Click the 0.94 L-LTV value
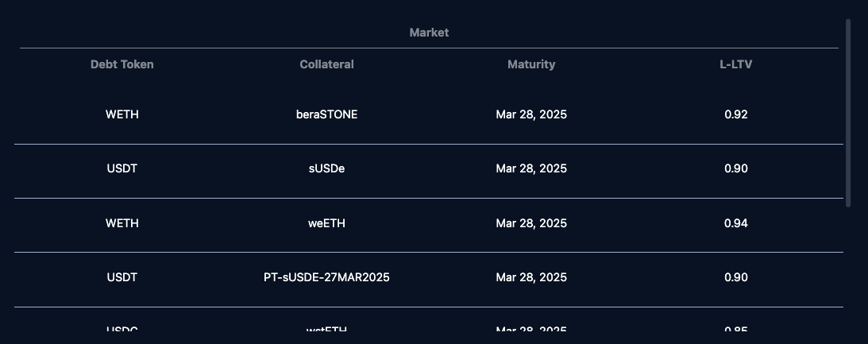This screenshot has height=344, width=868. 736,223
